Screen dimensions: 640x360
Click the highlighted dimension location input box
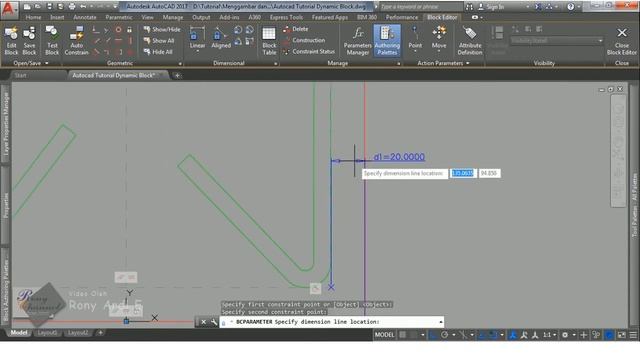tap(462, 173)
